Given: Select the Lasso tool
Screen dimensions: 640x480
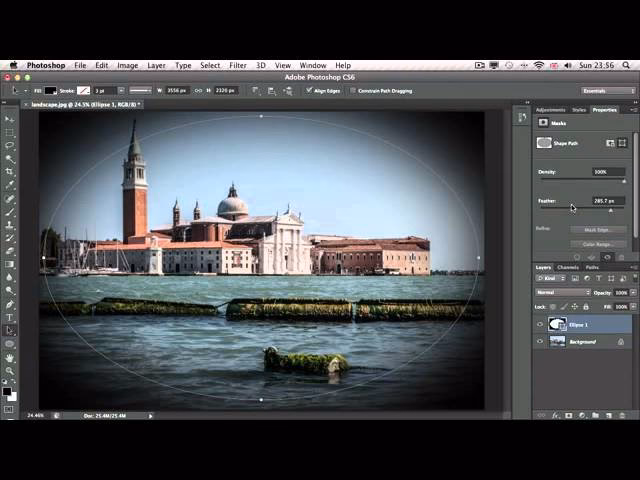Looking at the screenshot, I should (9, 146).
